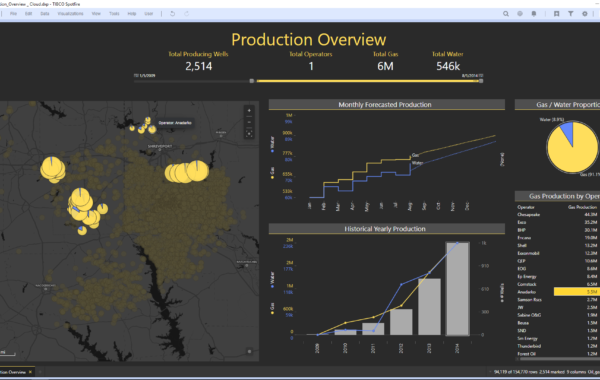Screen dimensions: 600x380
Task: Click the Gas Production column header
Action: (582, 207)
